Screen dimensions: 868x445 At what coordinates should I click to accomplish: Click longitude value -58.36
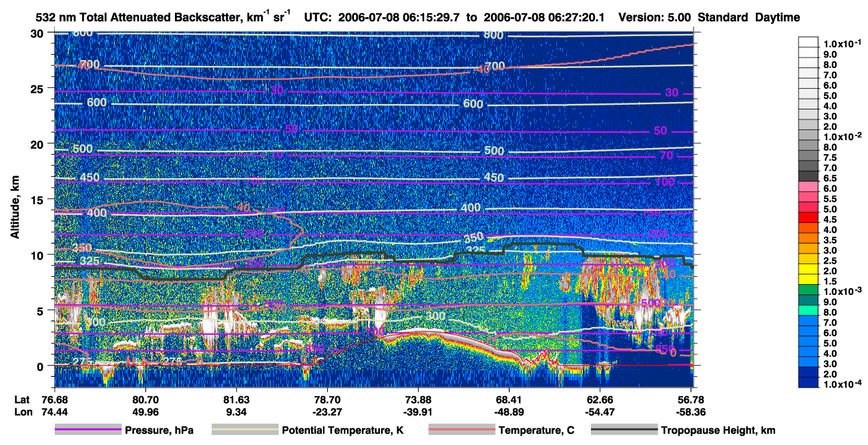(692, 412)
